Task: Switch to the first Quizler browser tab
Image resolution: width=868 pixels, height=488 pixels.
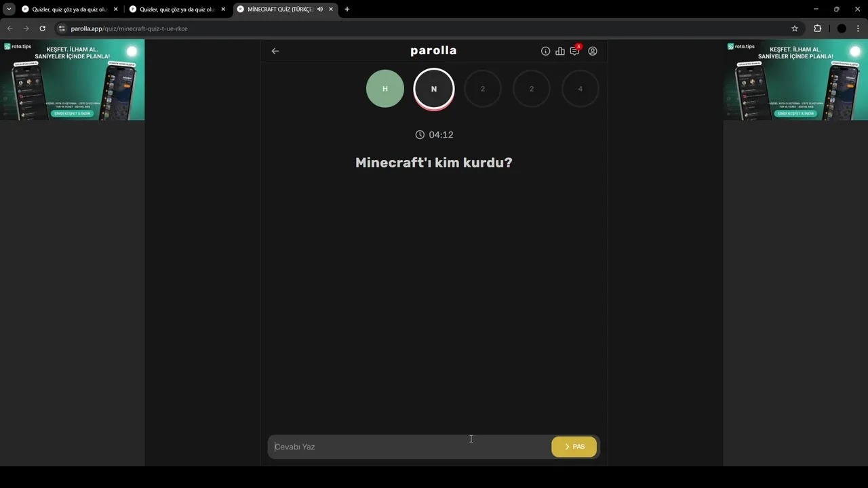Action: click(69, 9)
